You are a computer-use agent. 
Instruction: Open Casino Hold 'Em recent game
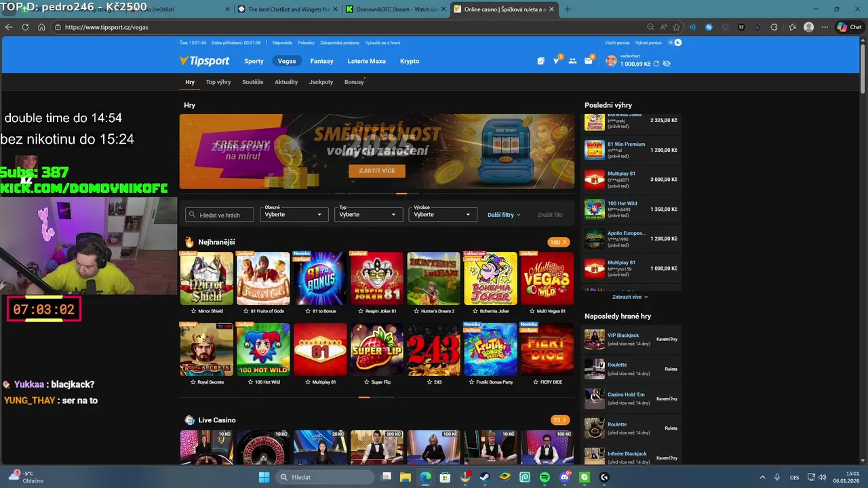click(632, 399)
